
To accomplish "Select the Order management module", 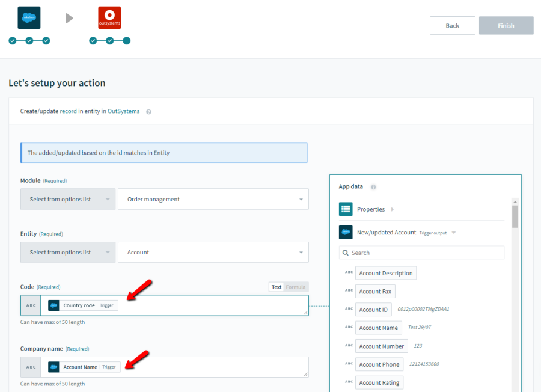I will pos(213,199).
